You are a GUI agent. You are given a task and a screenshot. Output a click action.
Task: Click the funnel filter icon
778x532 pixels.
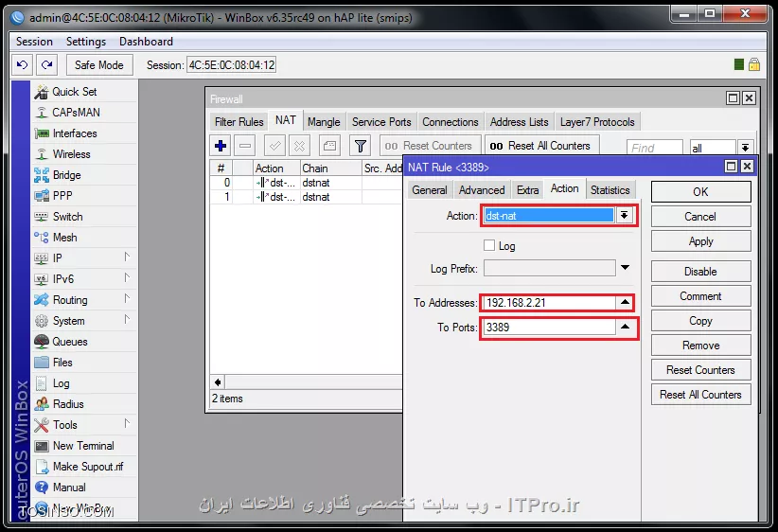(361, 146)
